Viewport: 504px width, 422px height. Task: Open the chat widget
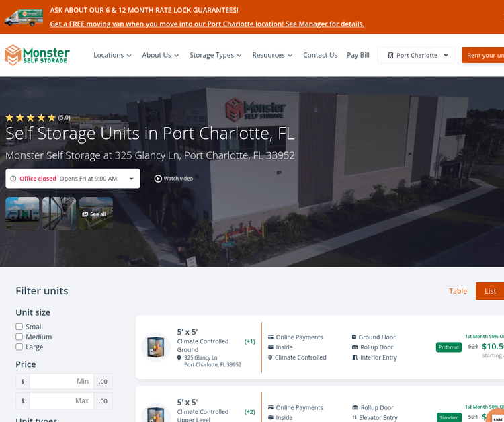pos(496,416)
